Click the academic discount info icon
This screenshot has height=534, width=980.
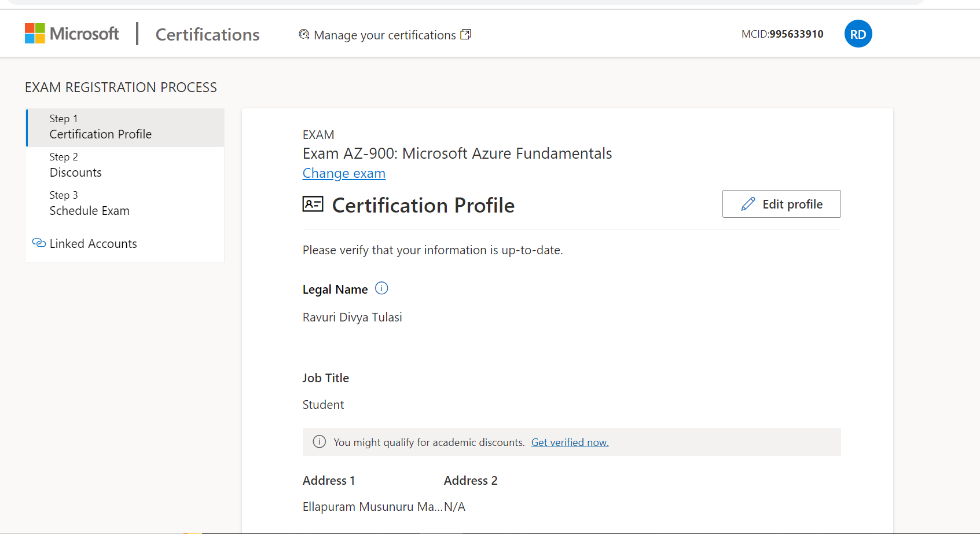[319, 442]
